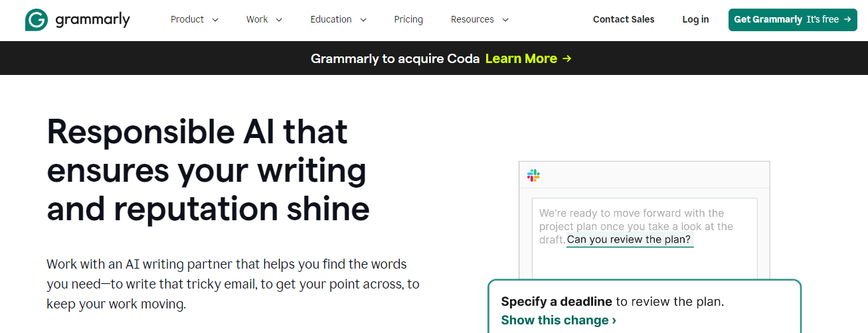
Task: Expand the Work dropdown chevron
Action: [279, 20]
